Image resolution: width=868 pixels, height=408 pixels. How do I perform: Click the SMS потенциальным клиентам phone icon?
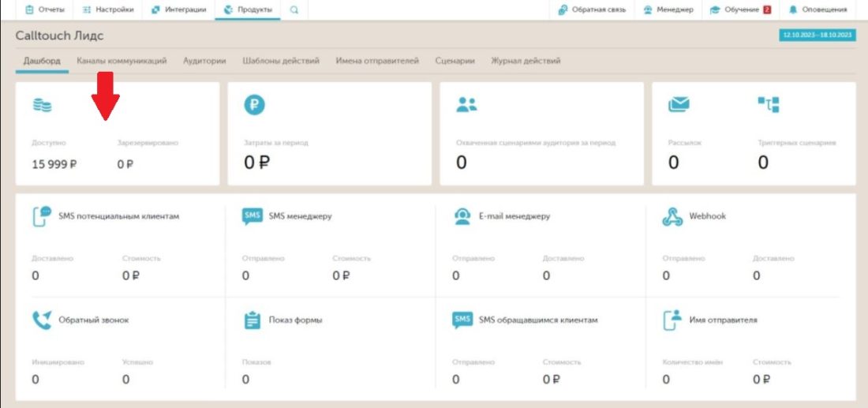pos(42,216)
